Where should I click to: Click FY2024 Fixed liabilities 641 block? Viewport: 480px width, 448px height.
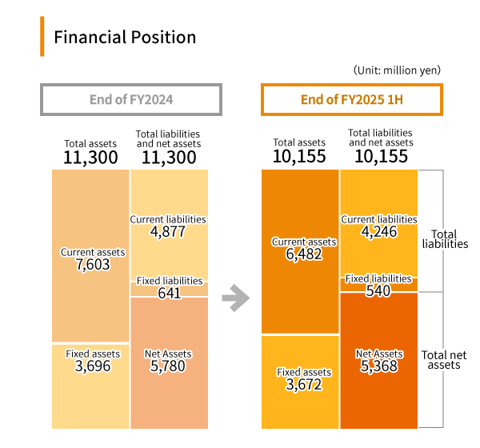[169, 289]
